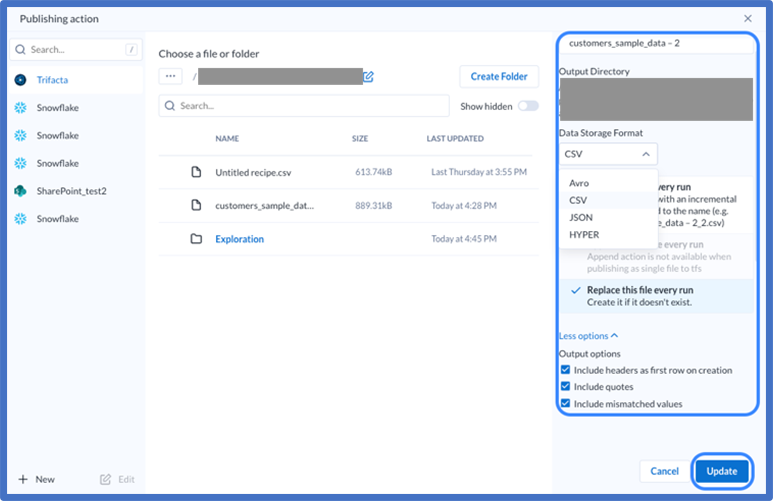The height and width of the screenshot is (501, 773).
Task: Click Last Thursday at 3:55 PM timestamp
Action: pyautogui.click(x=479, y=172)
